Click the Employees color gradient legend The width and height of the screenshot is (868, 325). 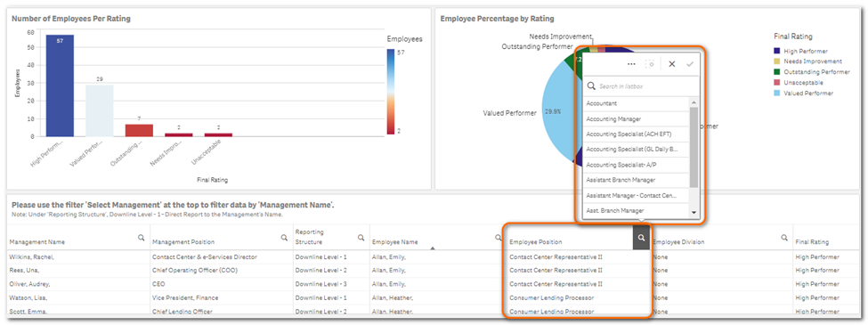click(x=391, y=92)
